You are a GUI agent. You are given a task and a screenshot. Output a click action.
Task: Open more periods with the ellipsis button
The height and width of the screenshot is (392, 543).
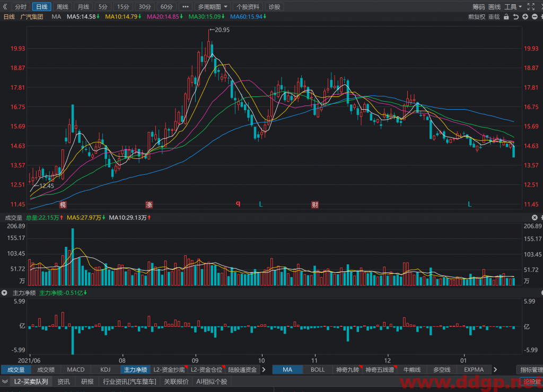pos(186,6)
